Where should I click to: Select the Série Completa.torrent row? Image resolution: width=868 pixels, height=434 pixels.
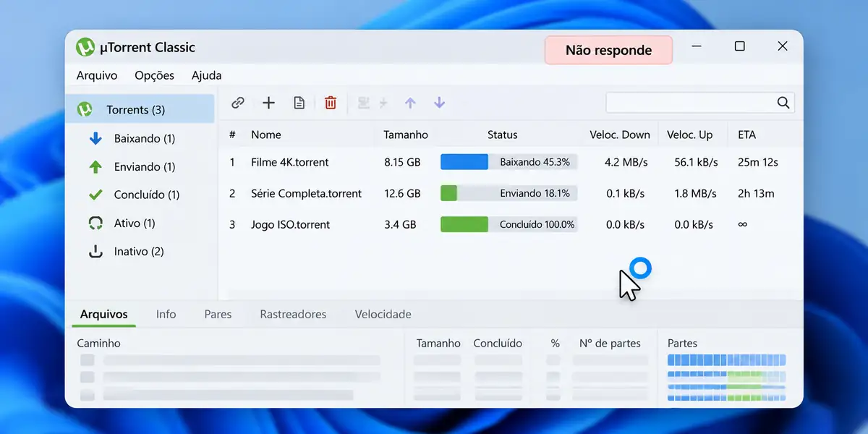click(x=511, y=193)
